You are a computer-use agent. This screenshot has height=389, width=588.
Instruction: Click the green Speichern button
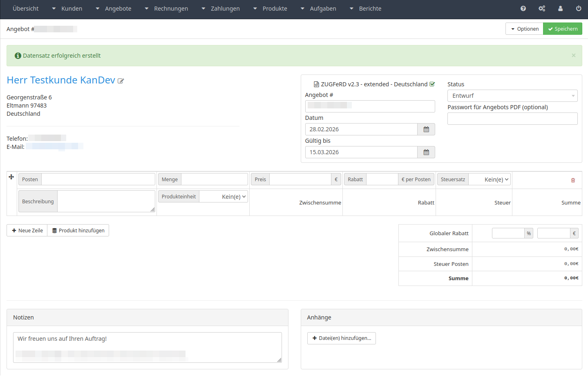(x=562, y=29)
